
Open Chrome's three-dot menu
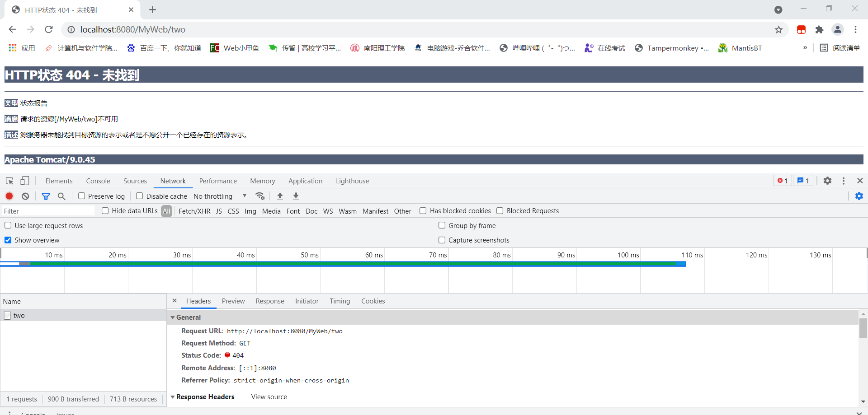(x=855, y=29)
